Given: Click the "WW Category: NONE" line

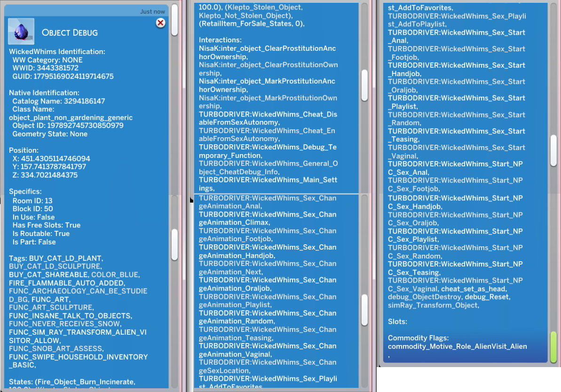Looking at the screenshot, I should [x=47, y=60].
